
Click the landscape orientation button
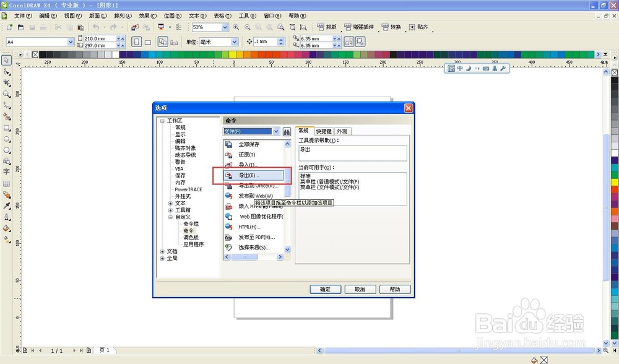148,42
